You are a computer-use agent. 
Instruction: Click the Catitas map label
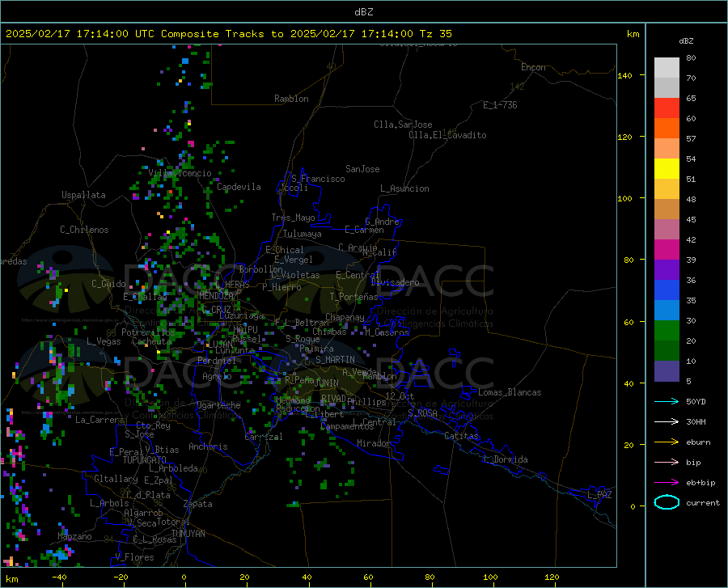[461, 436]
